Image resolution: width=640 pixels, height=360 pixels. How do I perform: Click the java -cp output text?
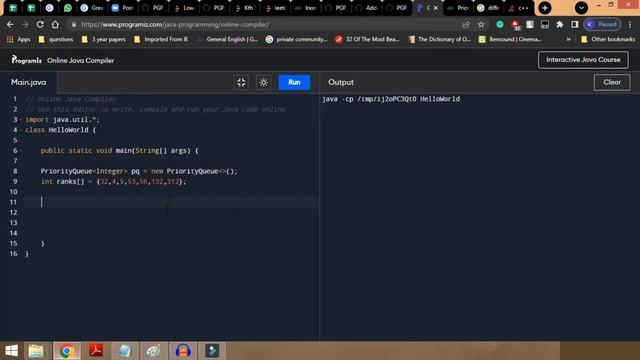click(391, 99)
